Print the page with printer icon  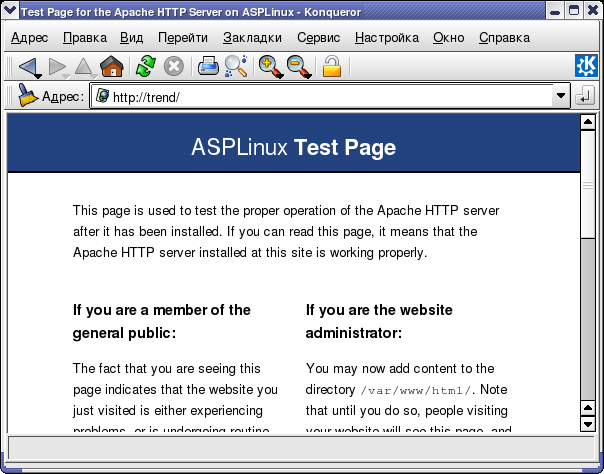(208, 66)
